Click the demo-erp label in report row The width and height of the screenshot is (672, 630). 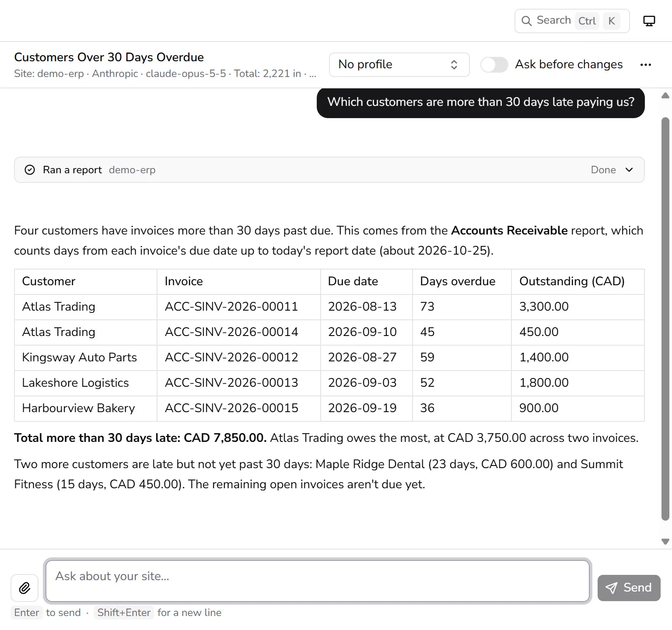(x=132, y=170)
